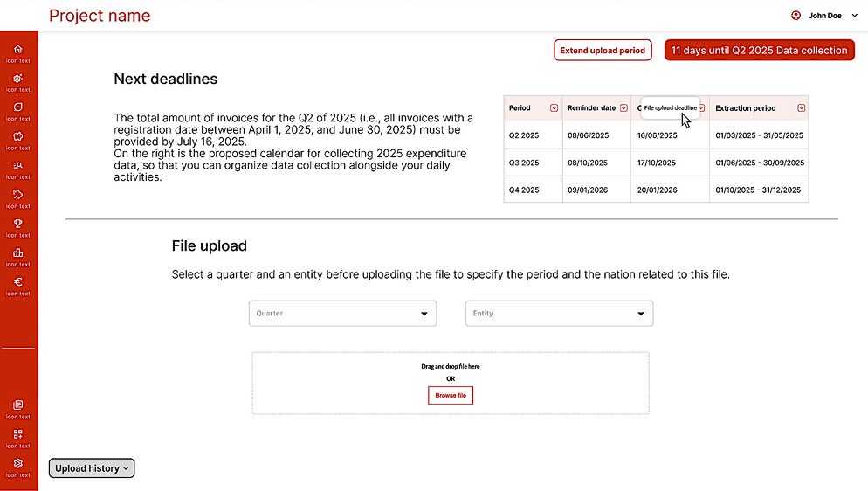Click the Browse file button

451,395
